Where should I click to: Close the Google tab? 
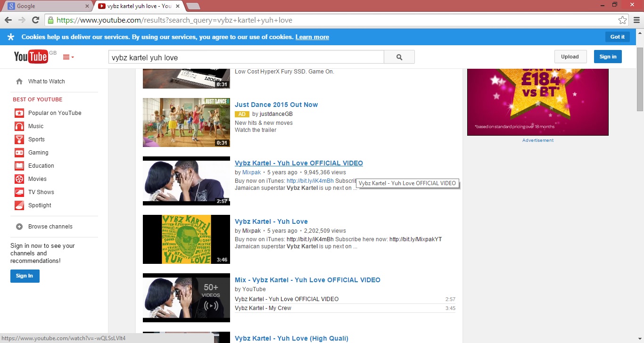(x=87, y=6)
